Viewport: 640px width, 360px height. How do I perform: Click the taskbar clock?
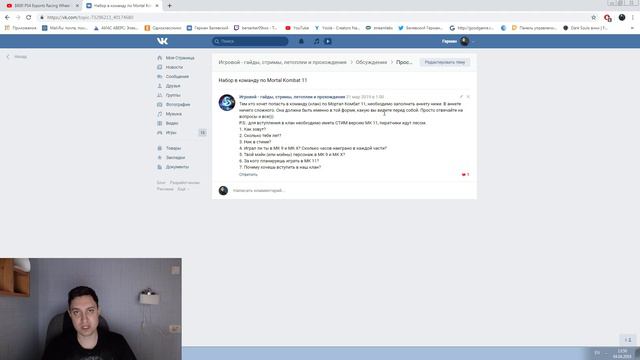(x=622, y=354)
